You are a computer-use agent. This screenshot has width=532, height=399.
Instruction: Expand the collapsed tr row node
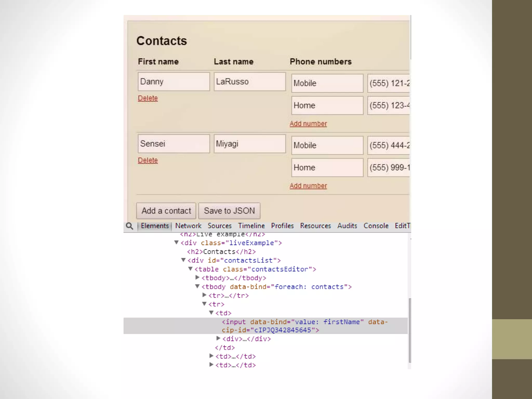click(204, 295)
